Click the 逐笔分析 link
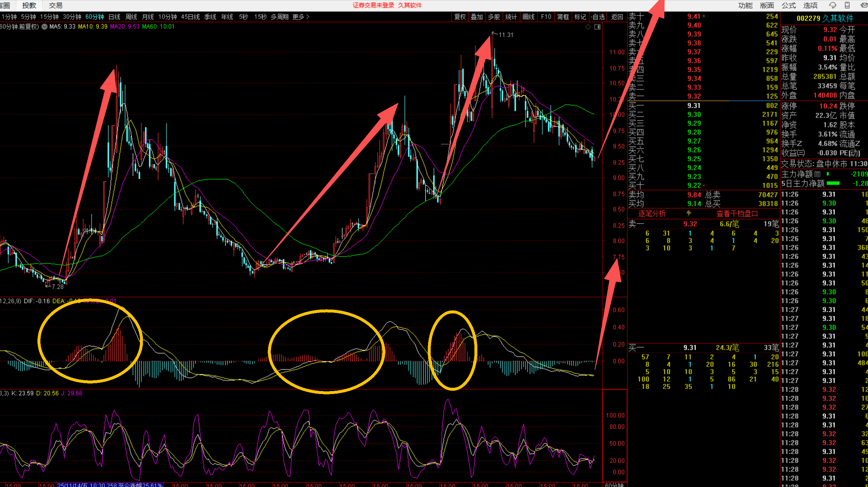This screenshot has width=868, height=487. point(652,213)
